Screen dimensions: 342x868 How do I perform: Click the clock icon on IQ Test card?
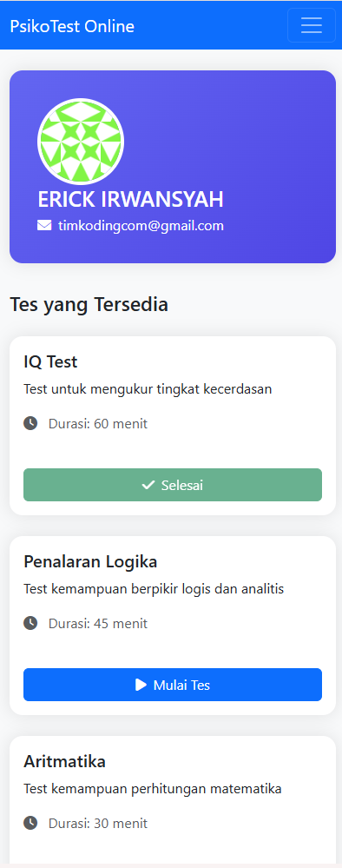(x=30, y=423)
